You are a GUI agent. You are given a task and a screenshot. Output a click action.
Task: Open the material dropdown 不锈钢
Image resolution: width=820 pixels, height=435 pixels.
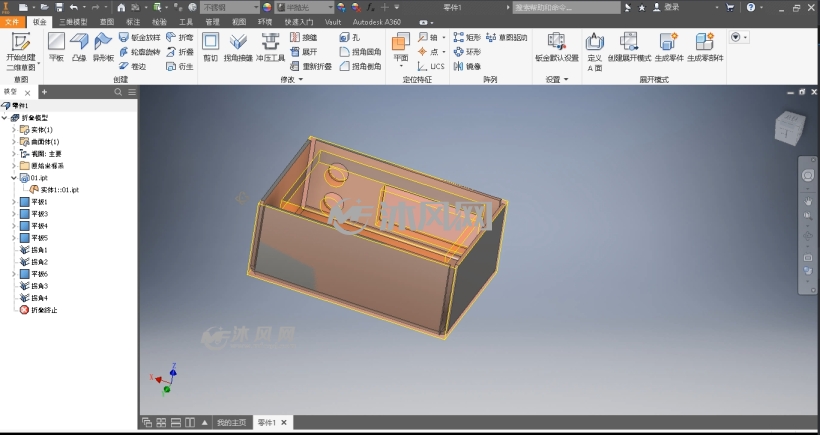tap(230, 7)
